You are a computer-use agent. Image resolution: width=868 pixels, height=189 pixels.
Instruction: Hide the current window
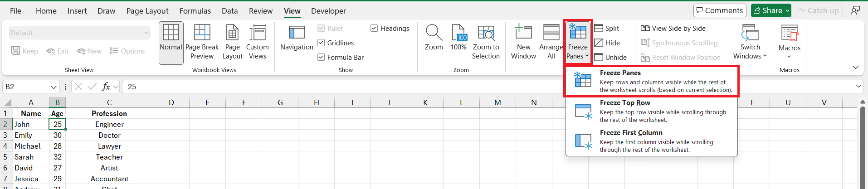(x=607, y=43)
